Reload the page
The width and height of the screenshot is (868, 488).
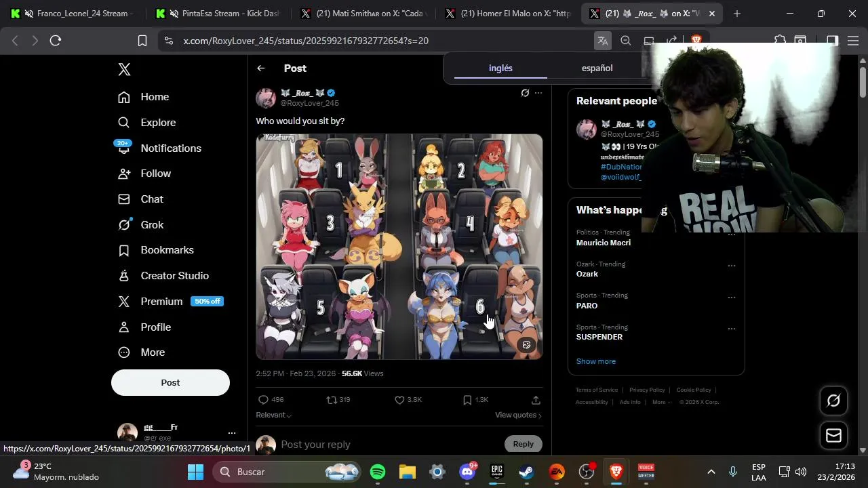pos(56,41)
